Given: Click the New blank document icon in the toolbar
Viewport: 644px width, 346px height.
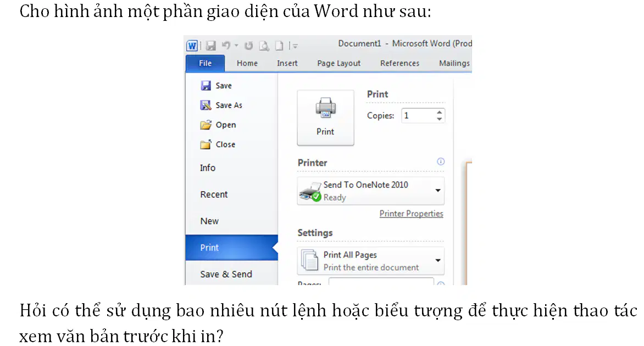Looking at the screenshot, I should click(279, 46).
